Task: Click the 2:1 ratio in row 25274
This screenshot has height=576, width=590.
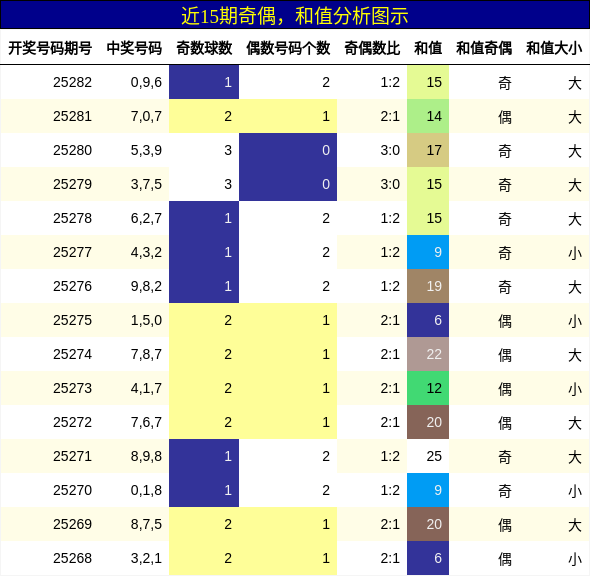Action: [390, 354]
